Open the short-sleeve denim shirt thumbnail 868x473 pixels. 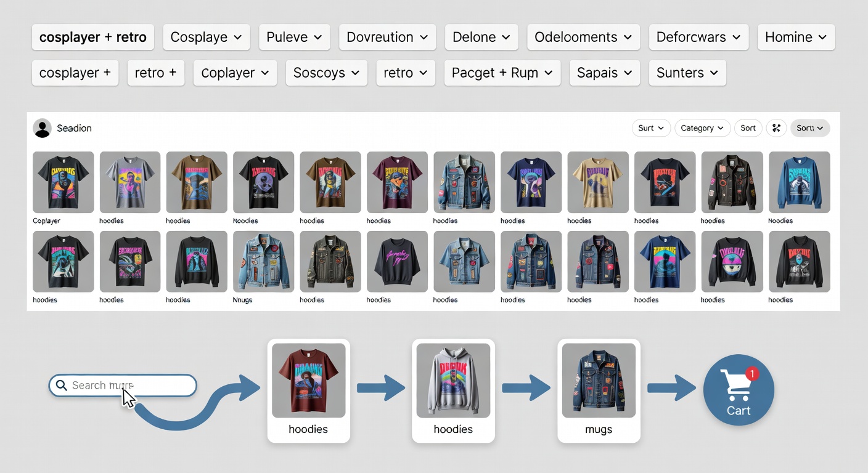(x=464, y=262)
